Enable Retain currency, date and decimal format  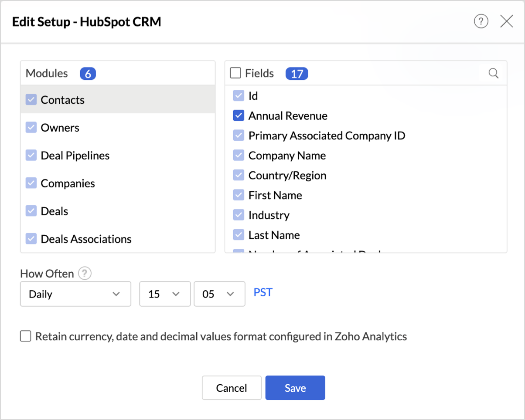[26, 336]
